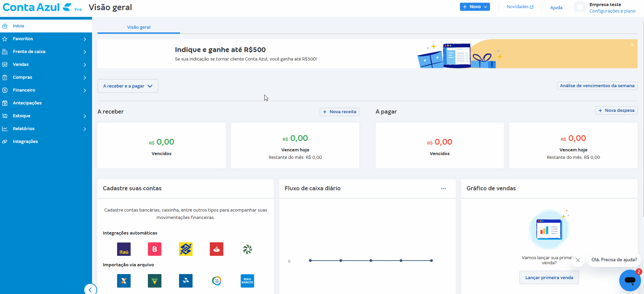The width and height of the screenshot is (644, 294).
Task: Expand the Compras submenu chevron
Action: click(85, 78)
